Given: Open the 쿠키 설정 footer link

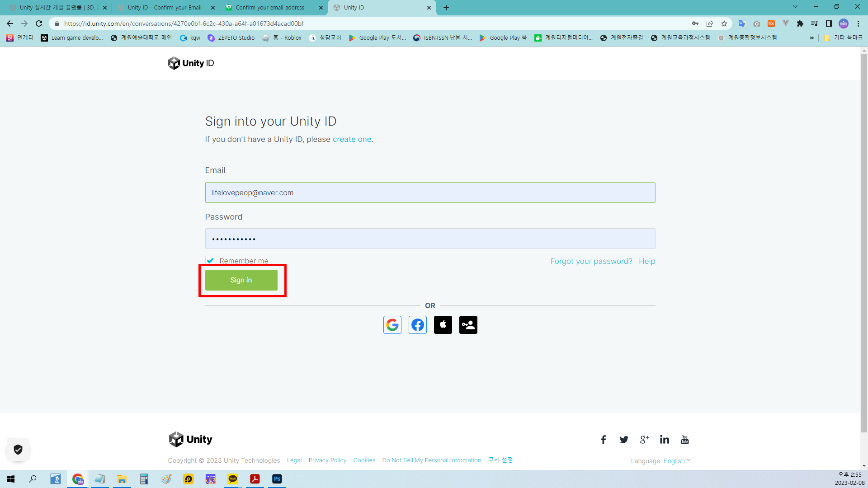Looking at the screenshot, I should tap(500, 460).
